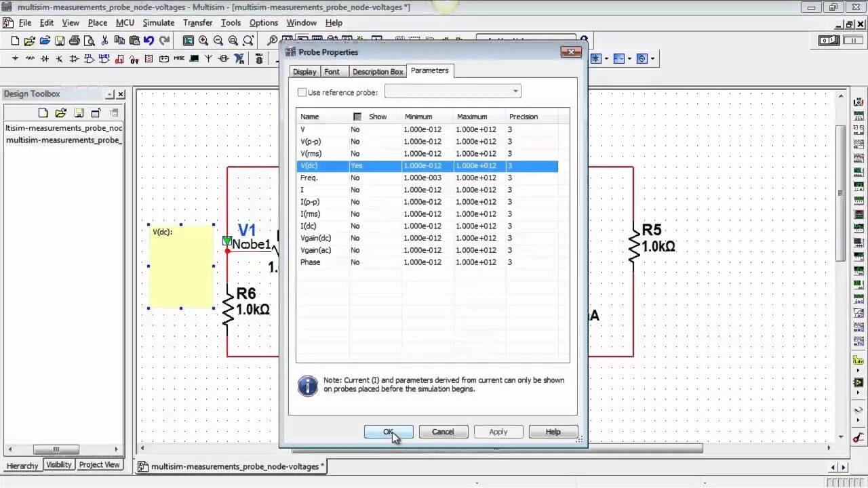
Task: Select the Parameters tab
Action: click(x=429, y=70)
